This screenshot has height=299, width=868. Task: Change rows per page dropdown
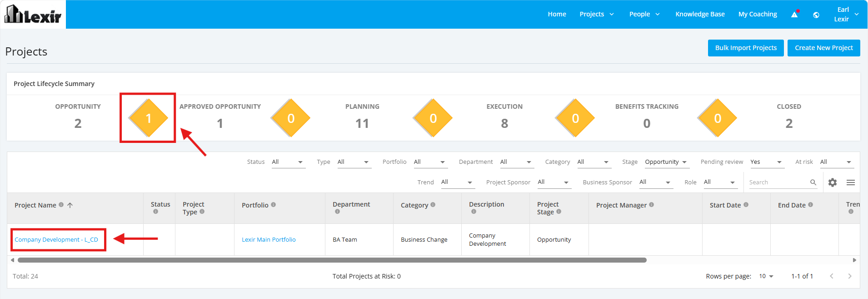[766, 276]
